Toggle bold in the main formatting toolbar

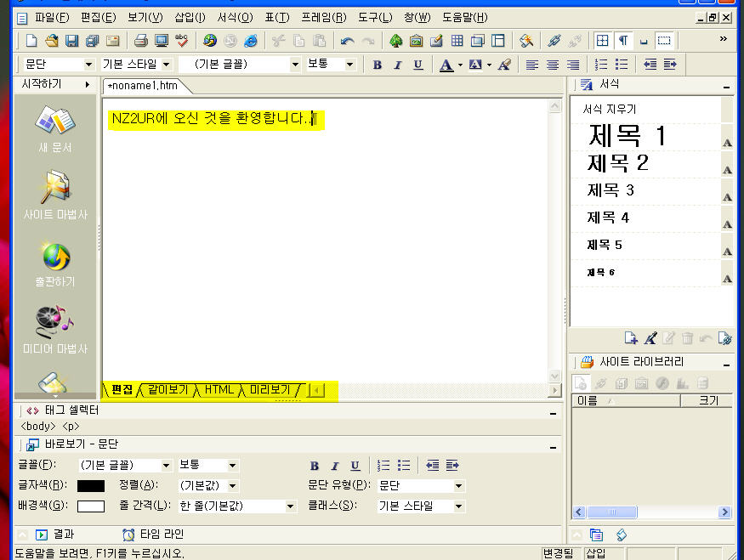coord(378,65)
